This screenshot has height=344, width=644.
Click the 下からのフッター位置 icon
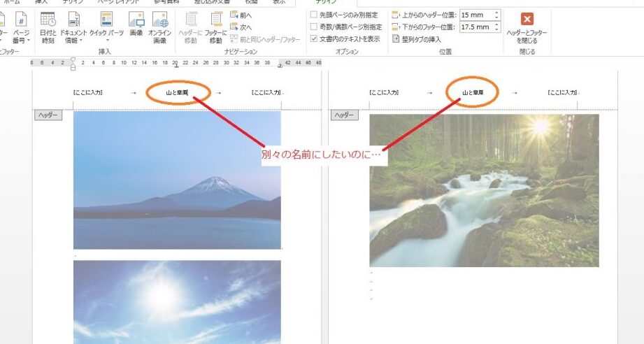pyautogui.click(x=396, y=27)
